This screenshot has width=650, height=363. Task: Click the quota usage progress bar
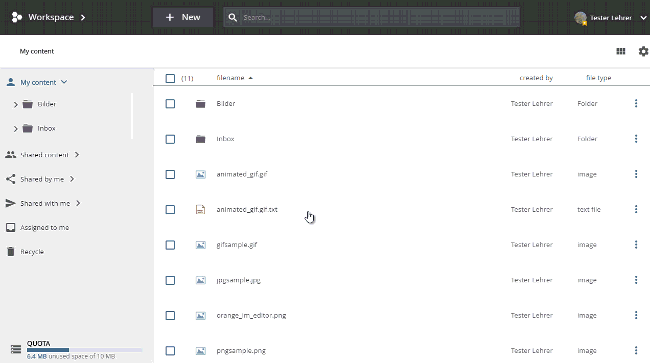tap(85, 350)
